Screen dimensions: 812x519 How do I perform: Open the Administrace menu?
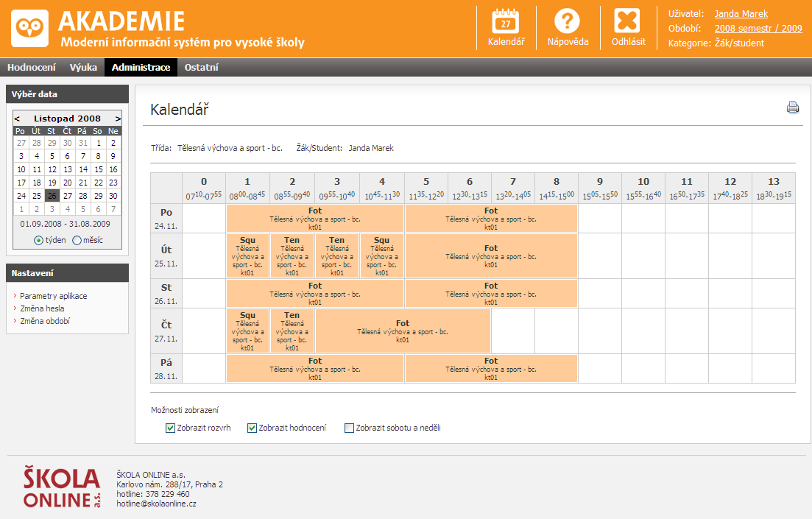click(x=141, y=67)
